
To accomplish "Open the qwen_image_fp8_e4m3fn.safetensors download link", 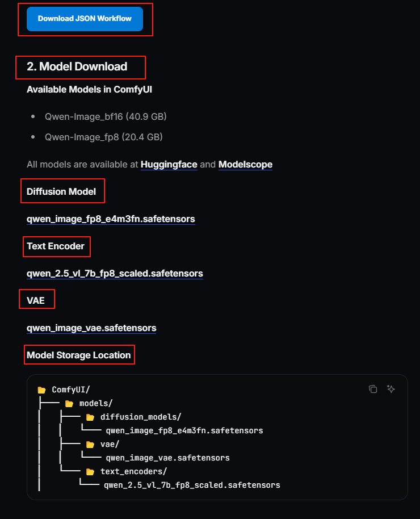I will click(x=111, y=219).
